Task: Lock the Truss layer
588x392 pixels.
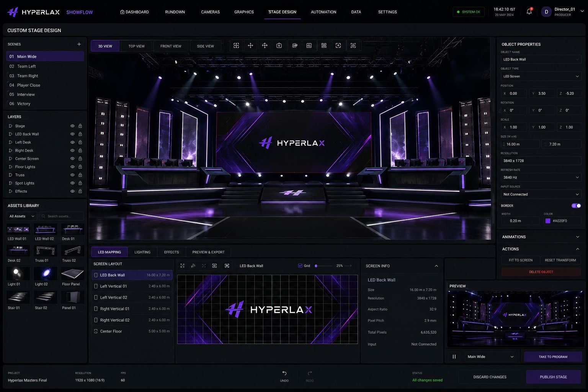Action: coord(80,175)
